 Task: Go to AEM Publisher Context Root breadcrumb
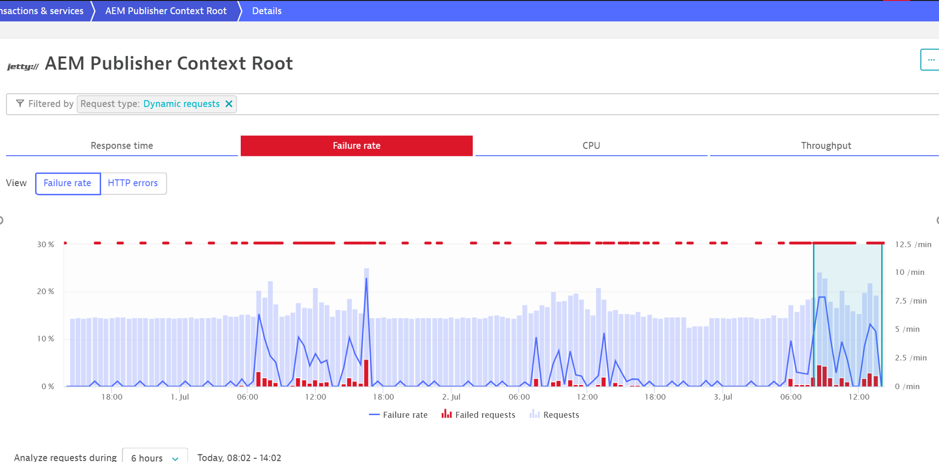pyautogui.click(x=166, y=11)
